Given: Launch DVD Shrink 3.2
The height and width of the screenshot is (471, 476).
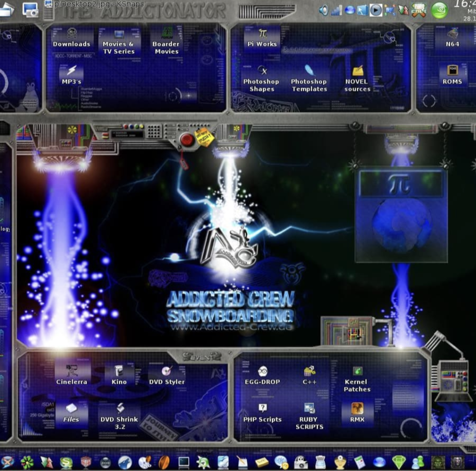Looking at the screenshot, I should tap(119, 417).
